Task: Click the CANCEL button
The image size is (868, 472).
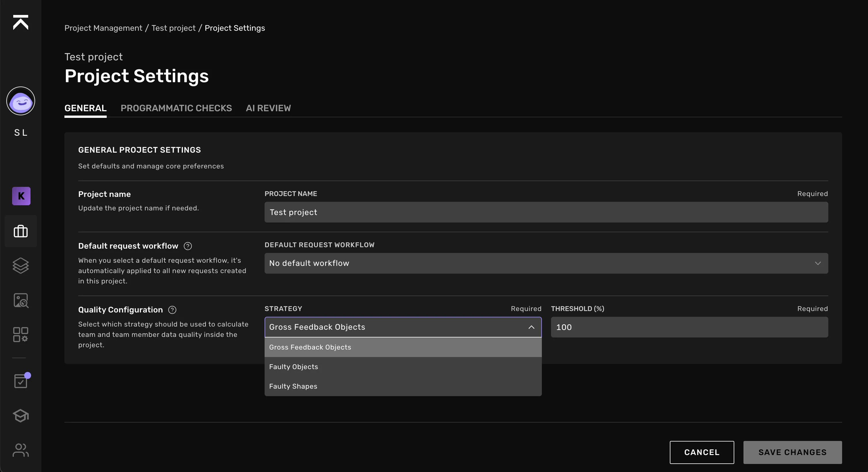Action: point(702,452)
